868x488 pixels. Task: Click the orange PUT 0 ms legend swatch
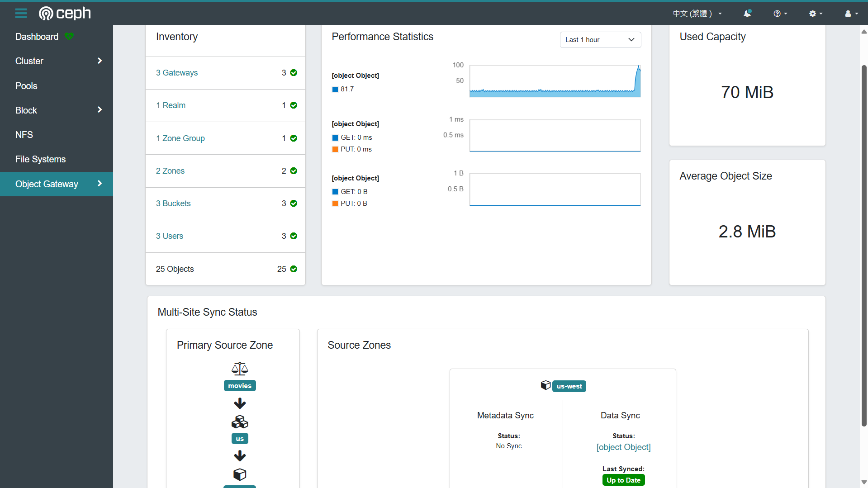[335, 149]
